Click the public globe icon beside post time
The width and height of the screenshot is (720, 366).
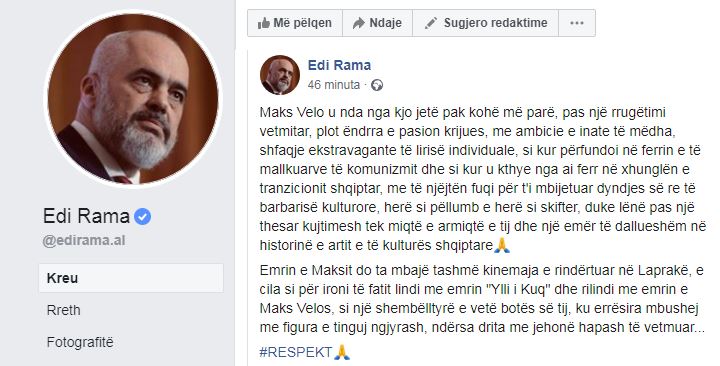[377, 85]
